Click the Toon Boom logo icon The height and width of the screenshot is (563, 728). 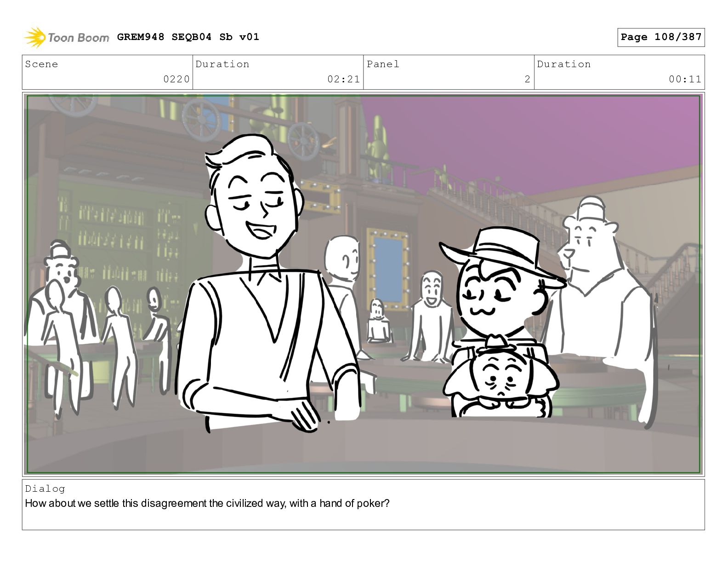tap(34, 37)
